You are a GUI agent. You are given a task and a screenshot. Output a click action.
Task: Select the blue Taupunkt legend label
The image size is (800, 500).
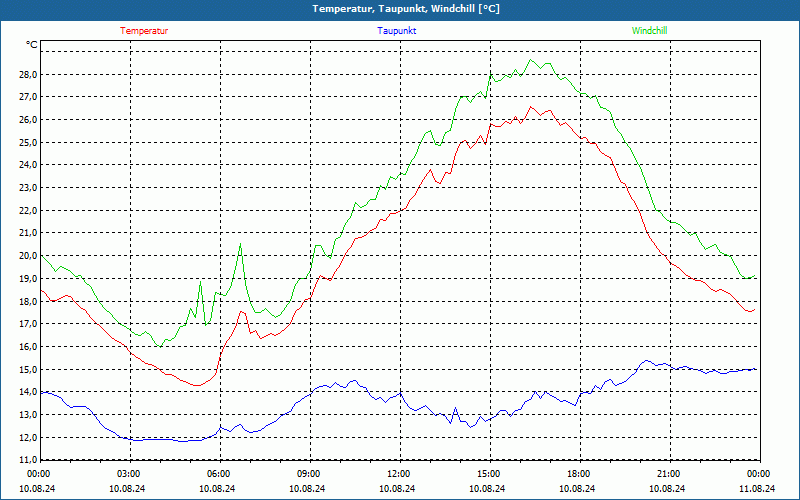coord(397,30)
